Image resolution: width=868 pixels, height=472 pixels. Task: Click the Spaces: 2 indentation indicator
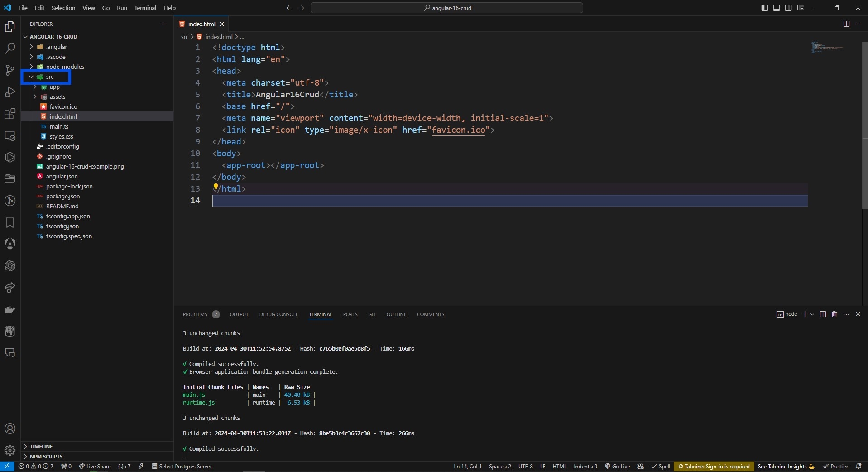point(500,466)
